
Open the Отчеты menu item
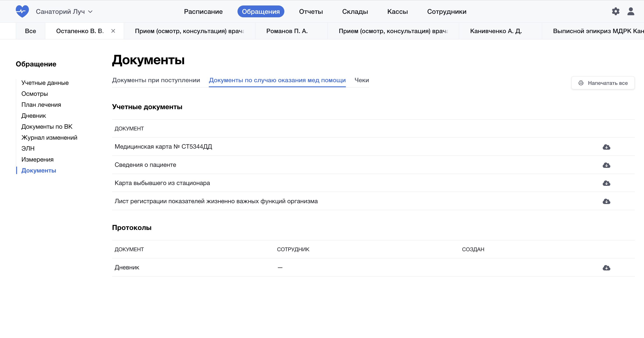coord(311,12)
